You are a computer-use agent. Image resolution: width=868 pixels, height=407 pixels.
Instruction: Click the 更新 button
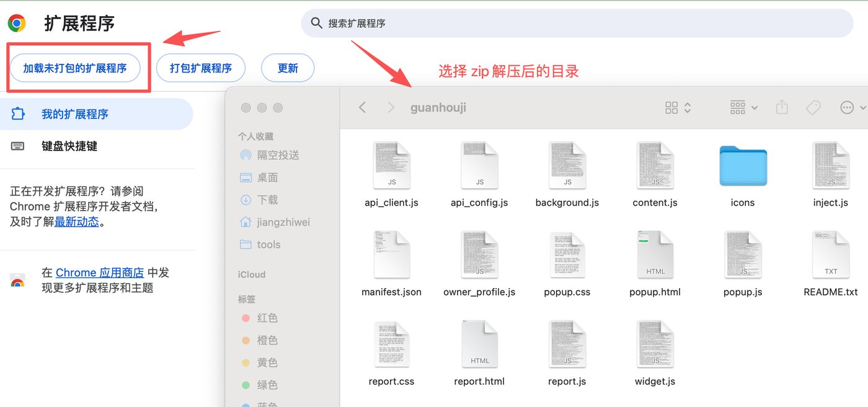pyautogui.click(x=288, y=68)
